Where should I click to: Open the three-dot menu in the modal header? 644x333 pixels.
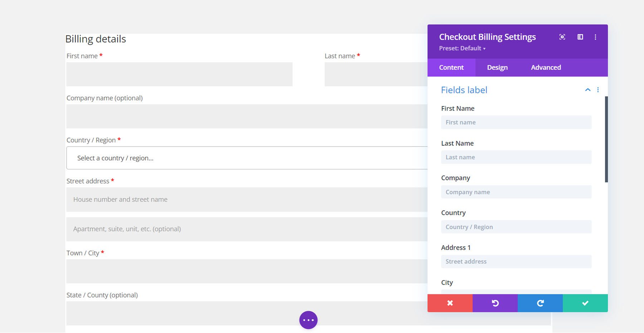[x=596, y=37]
